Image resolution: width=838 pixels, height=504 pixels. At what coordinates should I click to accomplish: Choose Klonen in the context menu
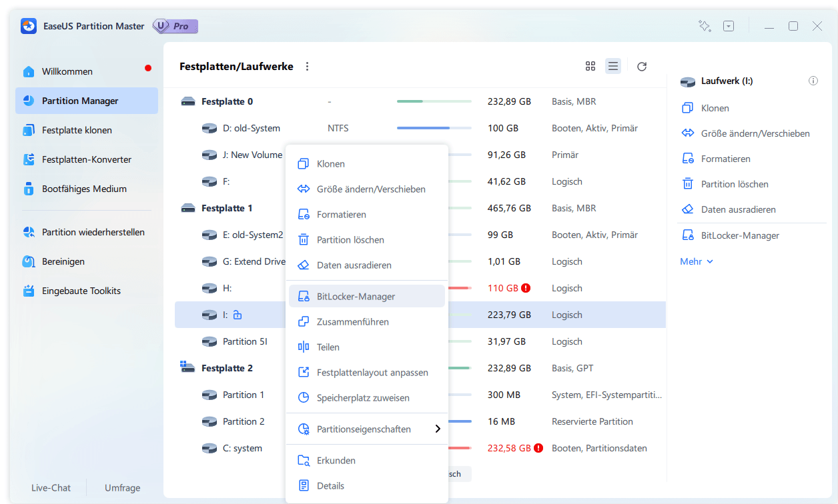click(x=367, y=164)
